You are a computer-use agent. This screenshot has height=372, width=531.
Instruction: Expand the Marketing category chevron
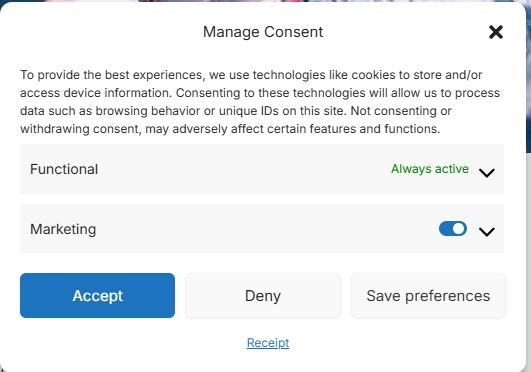click(487, 232)
